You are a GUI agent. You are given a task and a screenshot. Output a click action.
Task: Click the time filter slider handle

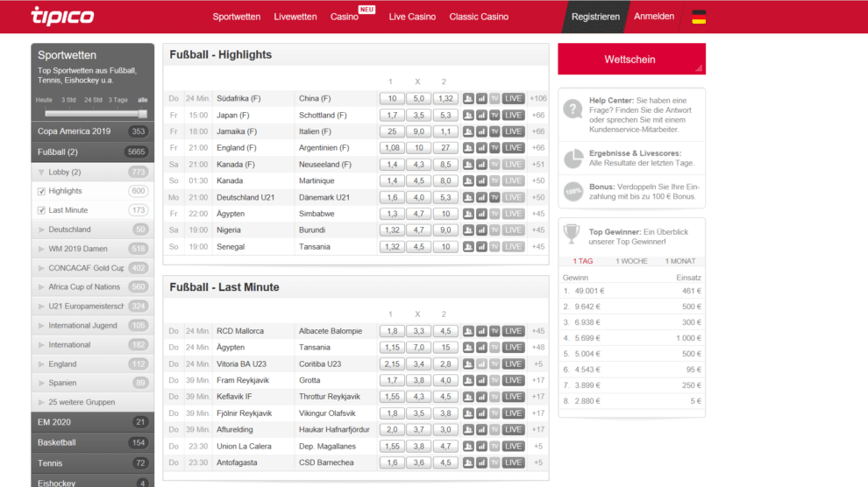[143, 113]
